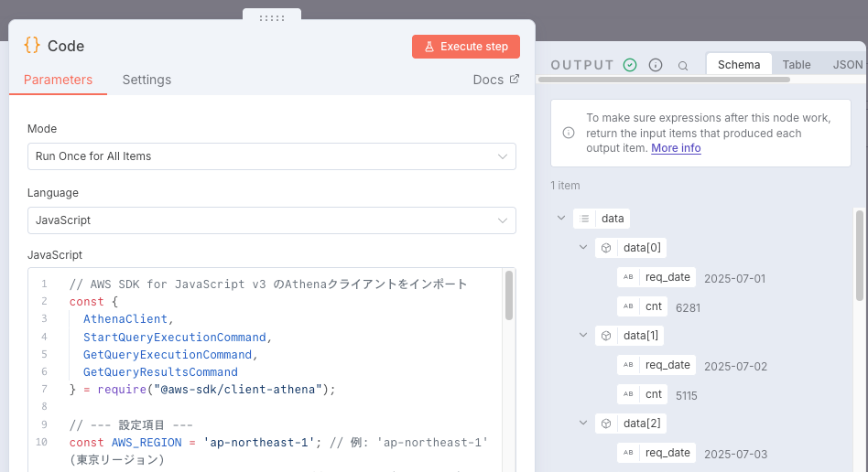This screenshot has width=868, height=472.
Task: Click the output header horizontal scrollbar
Action: pyautogui.click(x=664, y=80)
